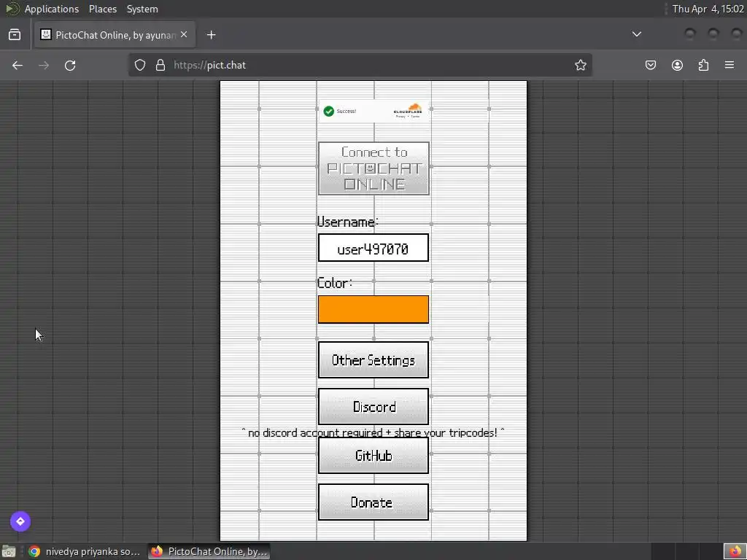Select the PictoChat Online browser tab

(115, 35)
